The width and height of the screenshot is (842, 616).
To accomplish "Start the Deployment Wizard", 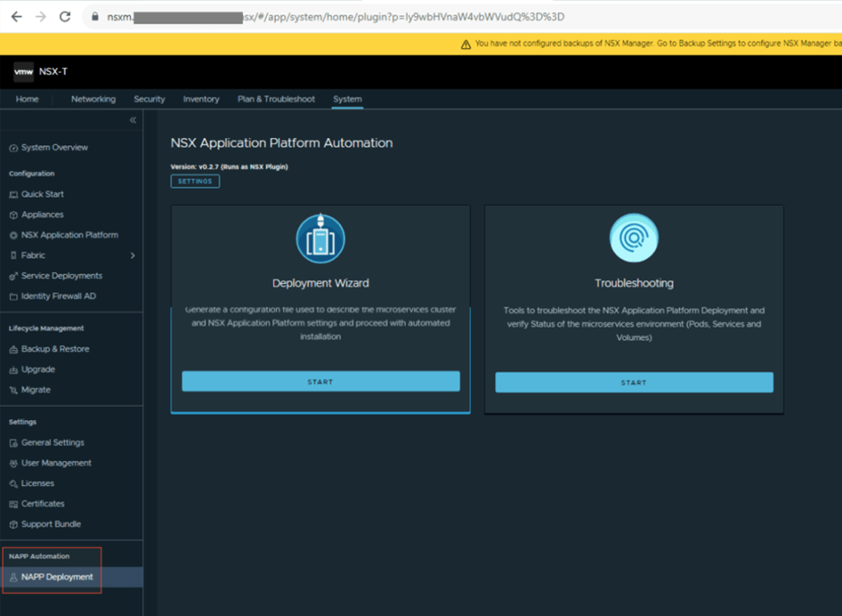I will pyautogui.click(x=320, y=381).
